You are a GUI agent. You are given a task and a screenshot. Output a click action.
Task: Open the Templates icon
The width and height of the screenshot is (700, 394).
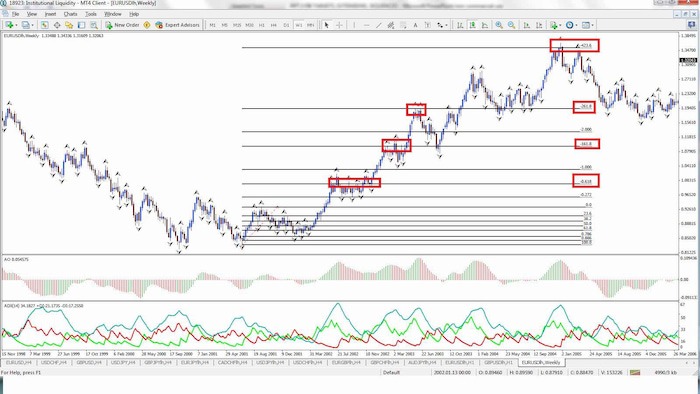[x=586, y=25]
